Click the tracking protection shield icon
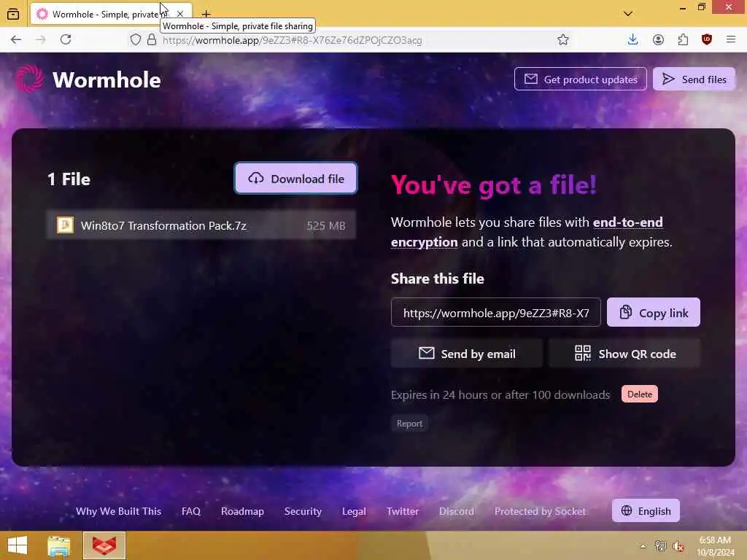 pyautogui.click(x=136, y=39)
